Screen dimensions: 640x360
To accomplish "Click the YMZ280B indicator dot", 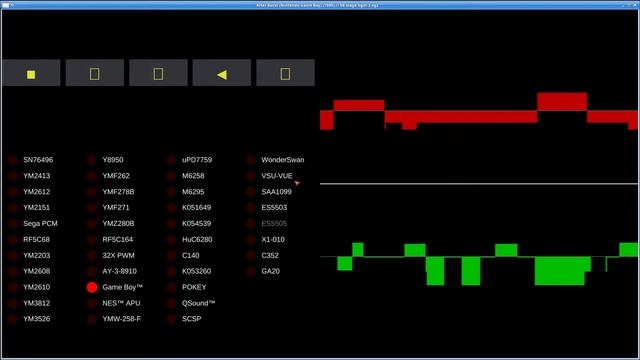I will pos(92,224).
